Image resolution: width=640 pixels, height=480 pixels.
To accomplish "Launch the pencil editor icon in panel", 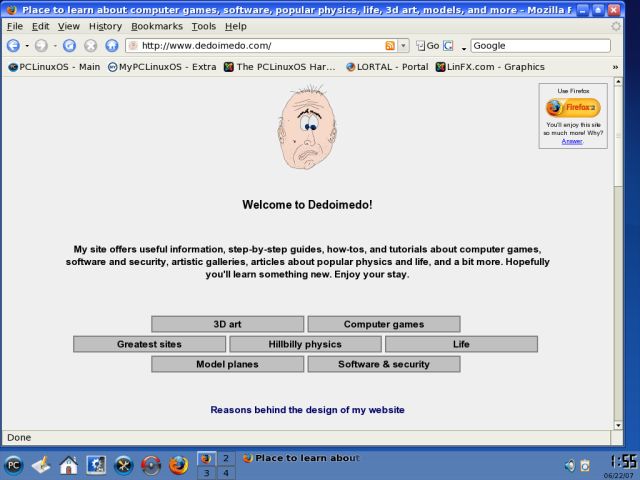I will (x=41, y=465).
